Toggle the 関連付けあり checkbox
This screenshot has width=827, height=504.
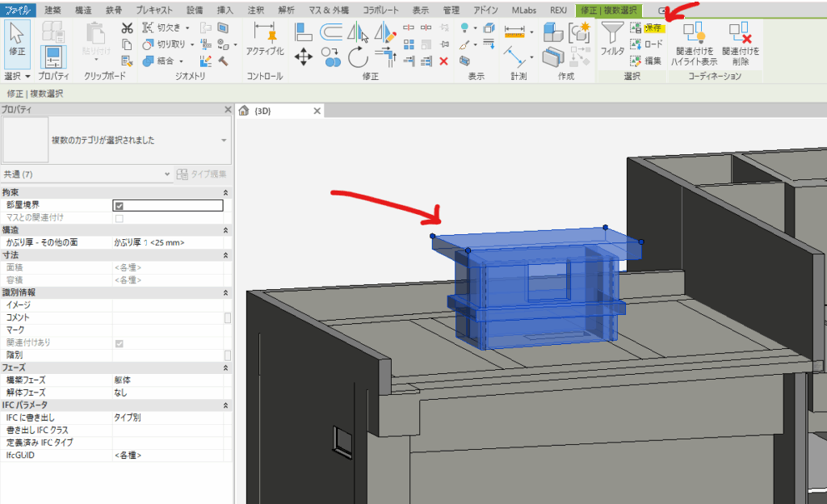(119, 343)
